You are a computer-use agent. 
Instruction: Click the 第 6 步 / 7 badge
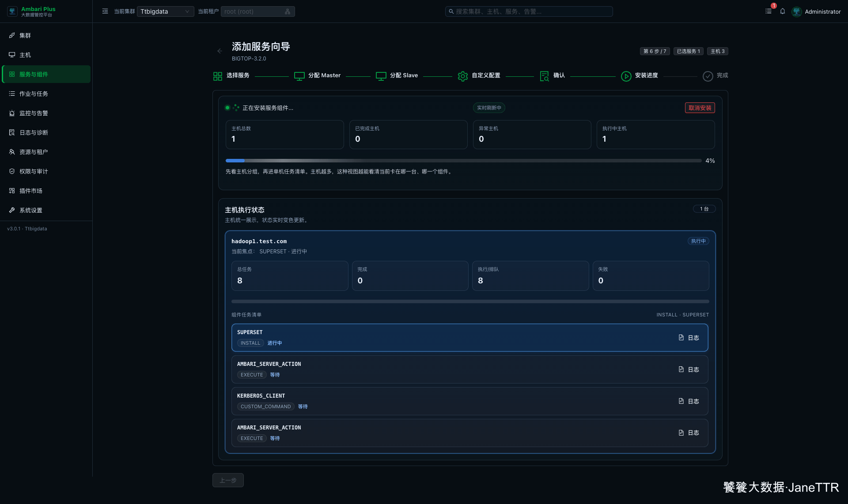click(655, 51)
